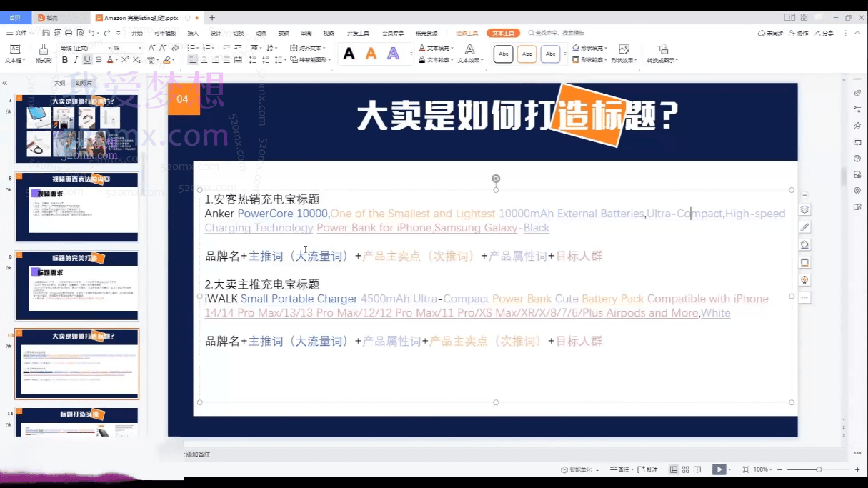This screenshot has height=488, width=868.
Task: Toggle Underline formatting
Action: click(87, 60)
